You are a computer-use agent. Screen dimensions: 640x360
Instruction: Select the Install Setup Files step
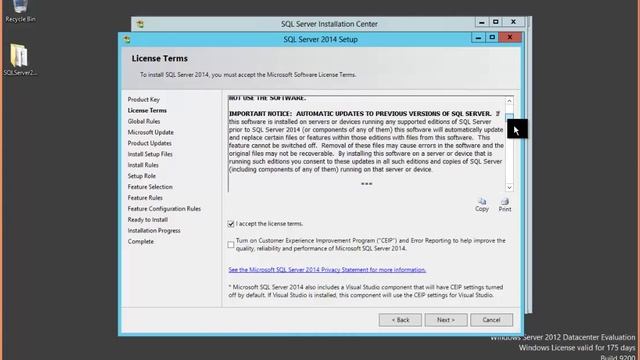[x=150, y=154]
